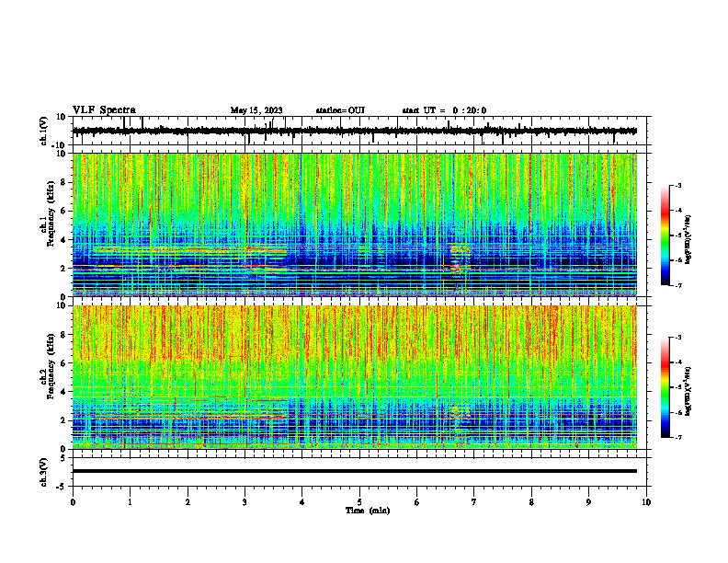Click the "ch.1(V)" waveform axis label
This screenshot has width=728, height=563.
pyautogui.click(x=44, y=131)
